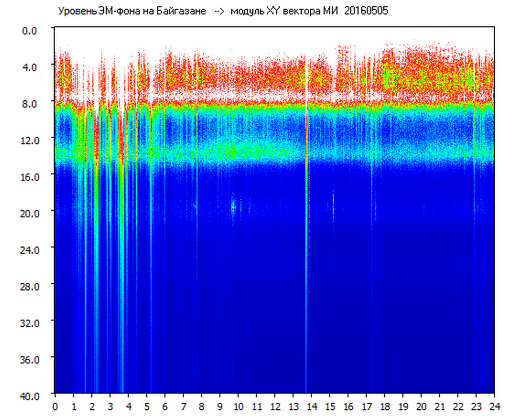
Task: Click the date 20160505 in the title
Action: pos(366,11)
